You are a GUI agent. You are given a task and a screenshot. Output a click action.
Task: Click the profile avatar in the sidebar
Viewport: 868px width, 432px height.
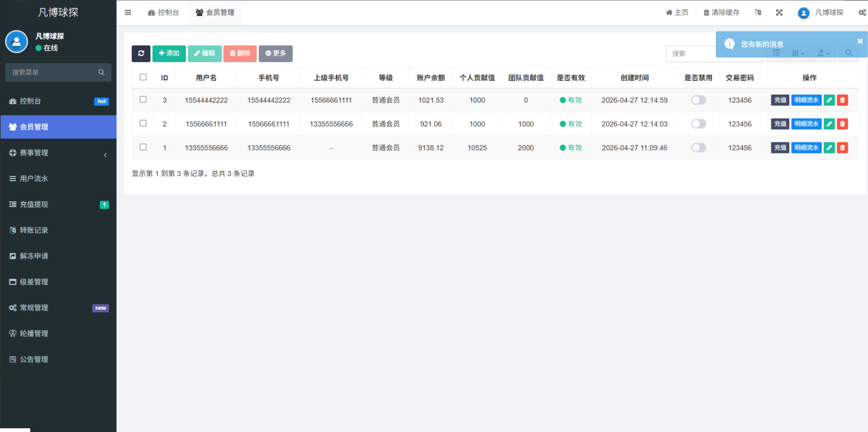coord(16,41)
